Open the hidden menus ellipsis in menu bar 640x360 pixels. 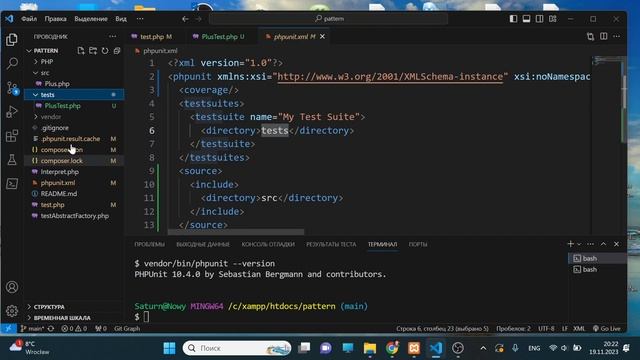pos(140,19)
